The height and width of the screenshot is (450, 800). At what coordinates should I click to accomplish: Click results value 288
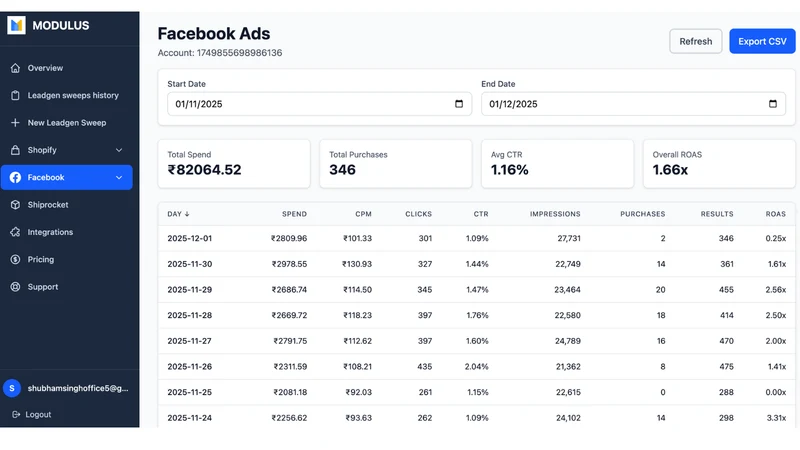tap(726, 392)
